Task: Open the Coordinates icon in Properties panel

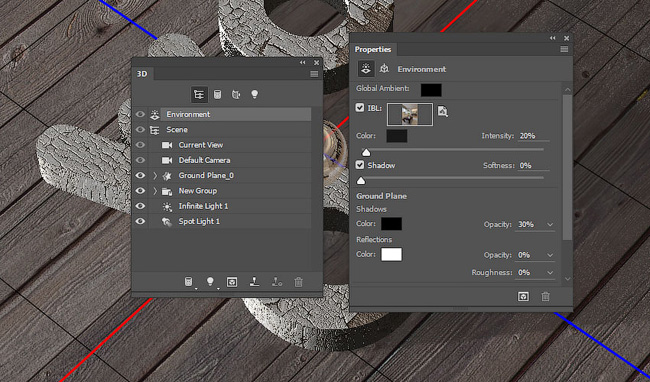Action: 384,69
